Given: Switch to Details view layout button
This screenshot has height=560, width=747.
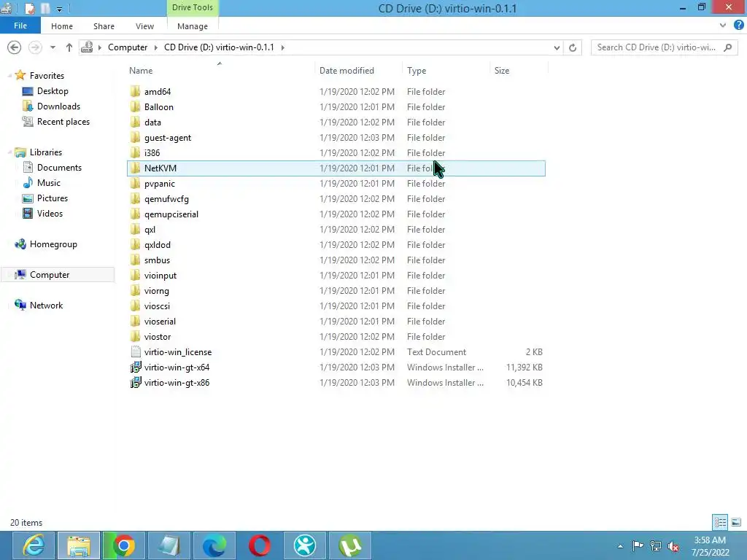Looking at the screenshot, I should [720, 522].
